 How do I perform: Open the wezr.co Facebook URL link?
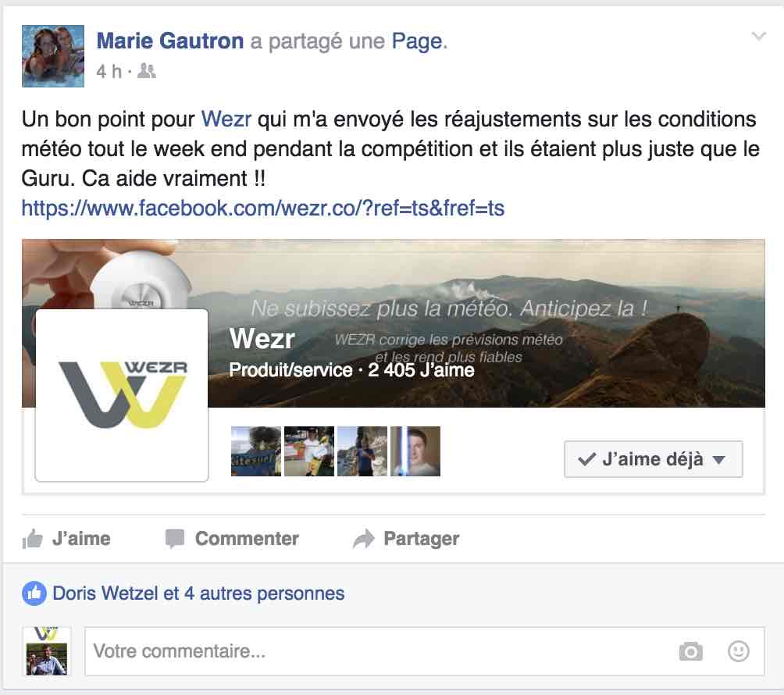(263, 208)
